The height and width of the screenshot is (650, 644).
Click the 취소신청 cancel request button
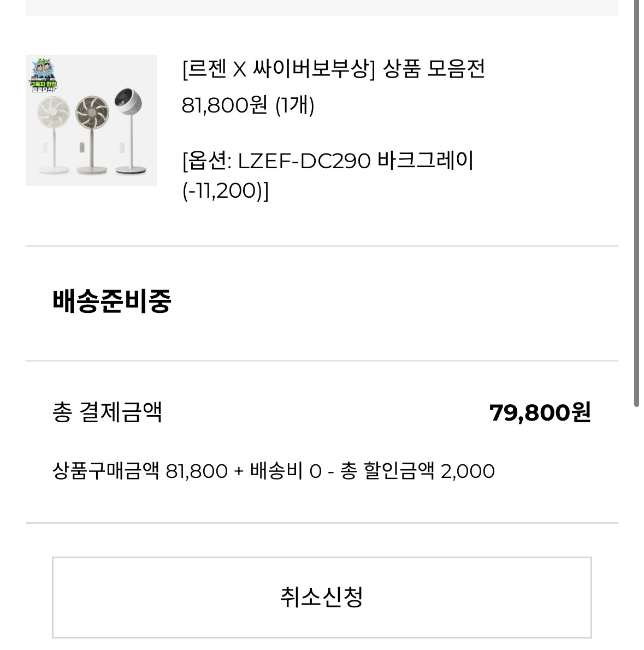(x=322, y=598)
